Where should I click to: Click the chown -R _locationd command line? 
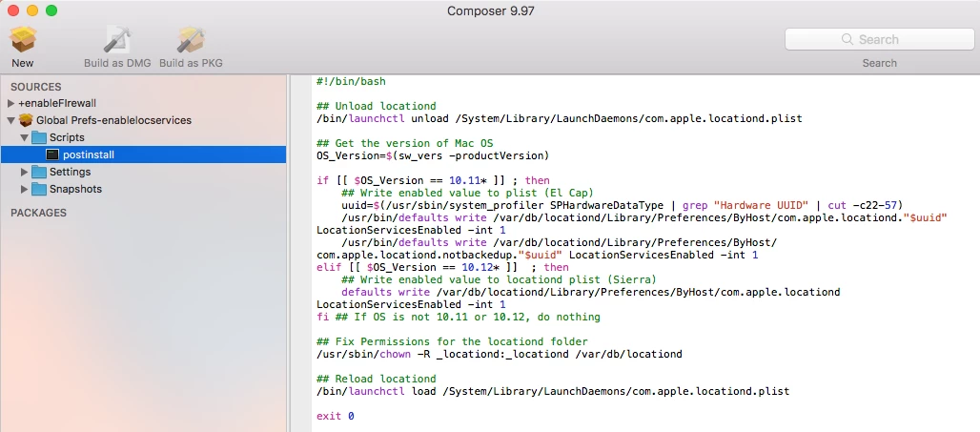click(500, 354)
